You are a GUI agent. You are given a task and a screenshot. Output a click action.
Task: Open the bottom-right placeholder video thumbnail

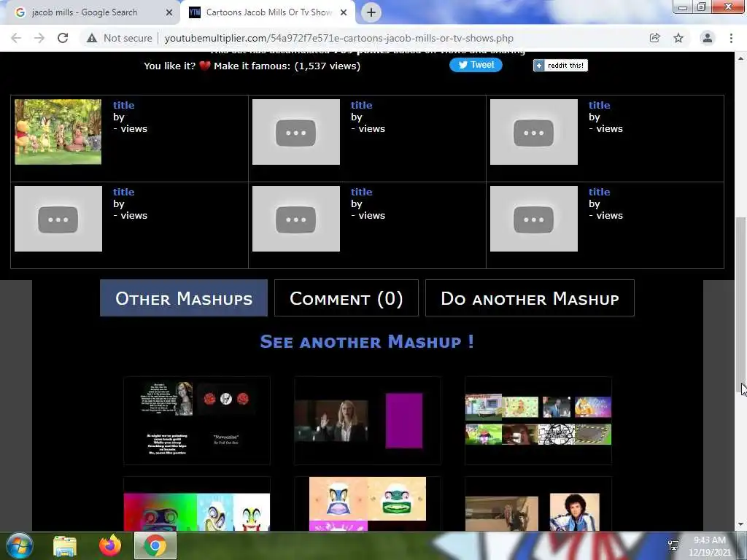click(533, 219)
